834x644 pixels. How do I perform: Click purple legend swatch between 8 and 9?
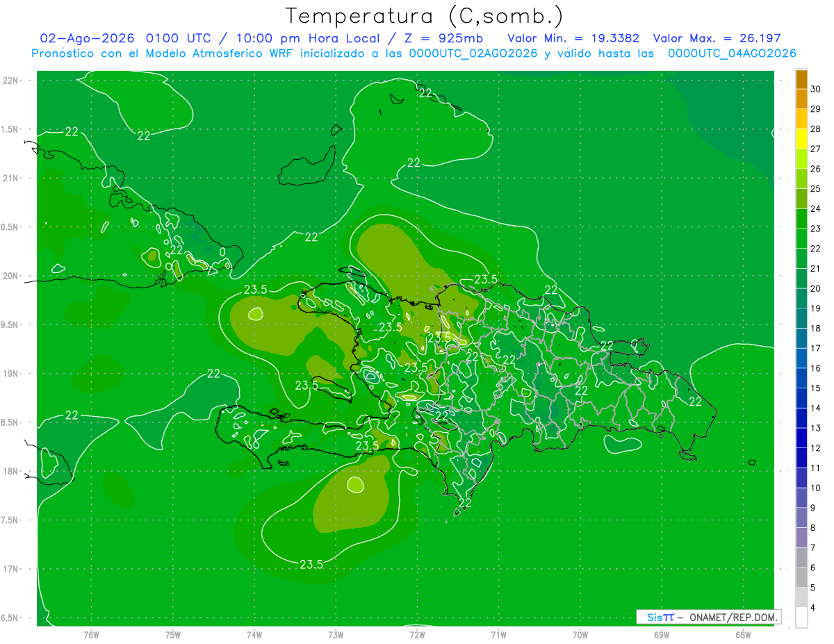click(x=801, y=518)
